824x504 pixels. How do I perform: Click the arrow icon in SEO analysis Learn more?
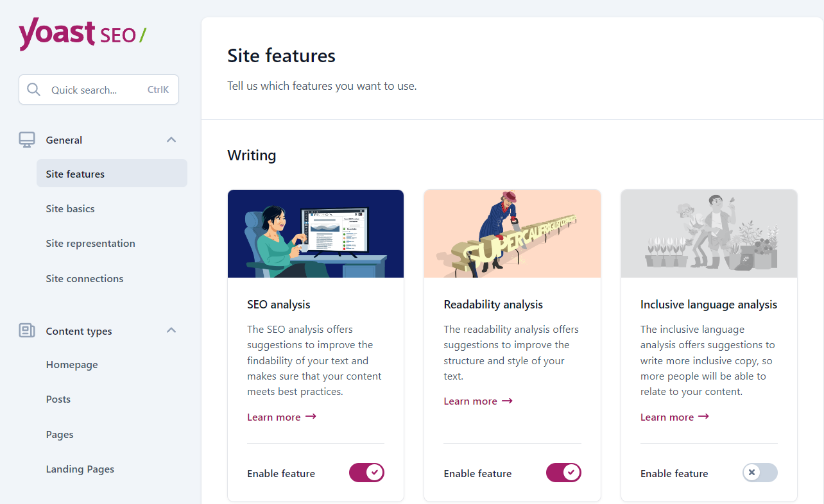[311, 416]
